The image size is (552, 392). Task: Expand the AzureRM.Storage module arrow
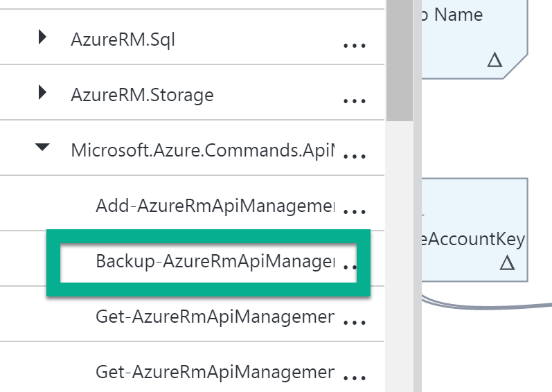click(43, 92)
